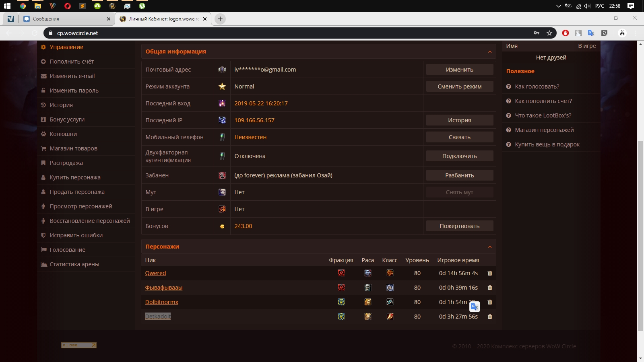The image size is (644, 362).
Task: Delete the Qwered character with trash icon
Action: (x=490, y=273)
